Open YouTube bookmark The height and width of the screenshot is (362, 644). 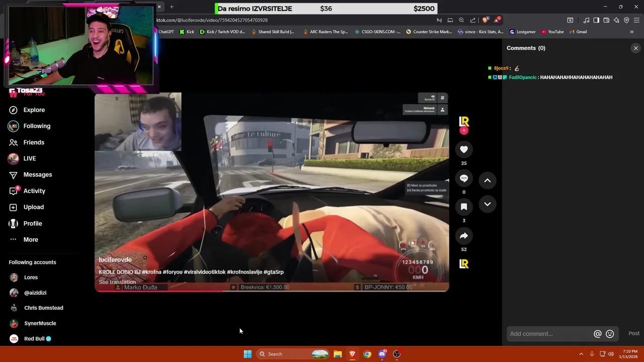point(552,32)
